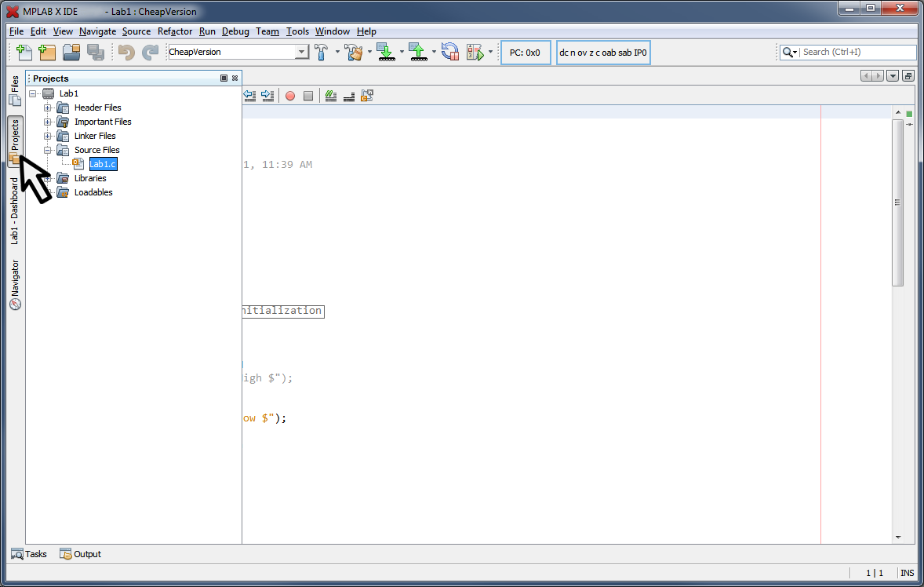Start macro recording with the red circle icon
The width and height of the screenshot is (924, 587).
289,95
